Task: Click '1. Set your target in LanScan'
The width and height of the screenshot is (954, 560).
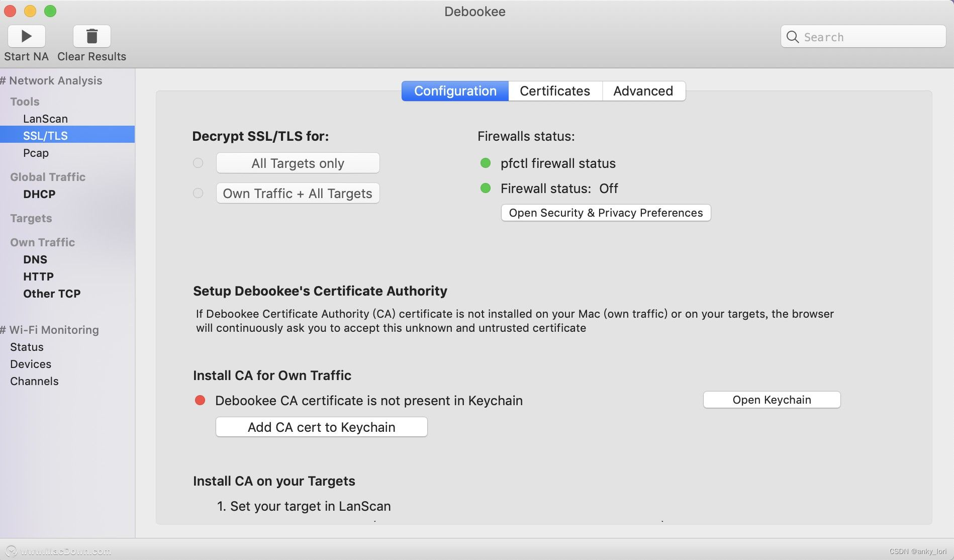Action: (x=304, y=506)
